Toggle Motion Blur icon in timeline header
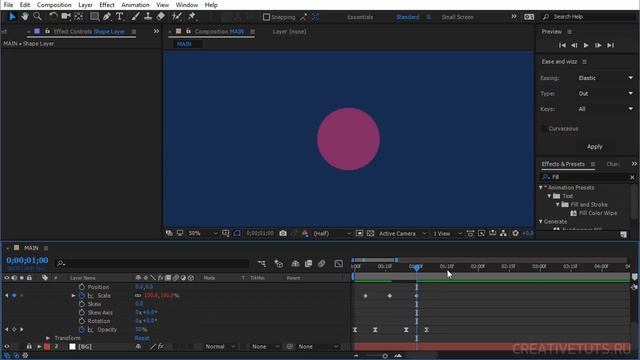 [x=322, y=264]
